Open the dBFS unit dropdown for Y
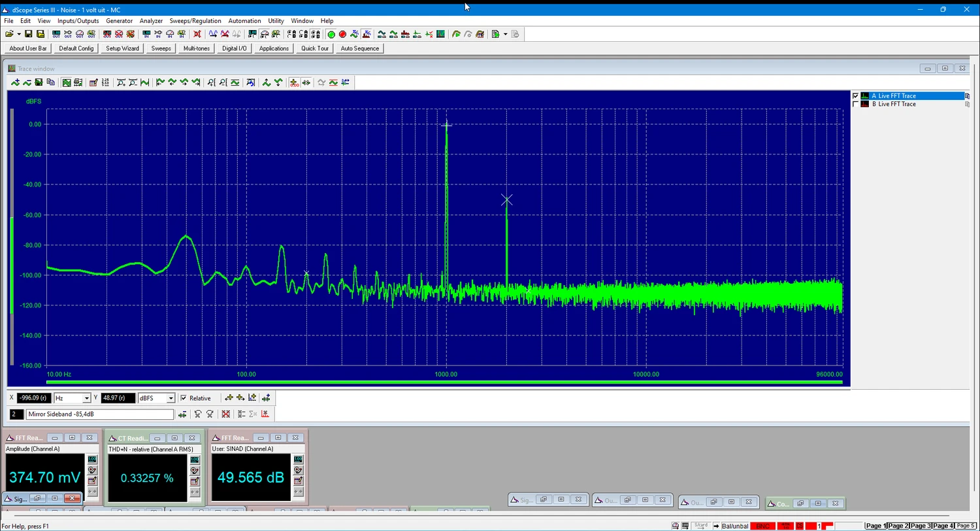Image resolution: width=980 pixels, height=531 pixels. (x=171, y=398)
